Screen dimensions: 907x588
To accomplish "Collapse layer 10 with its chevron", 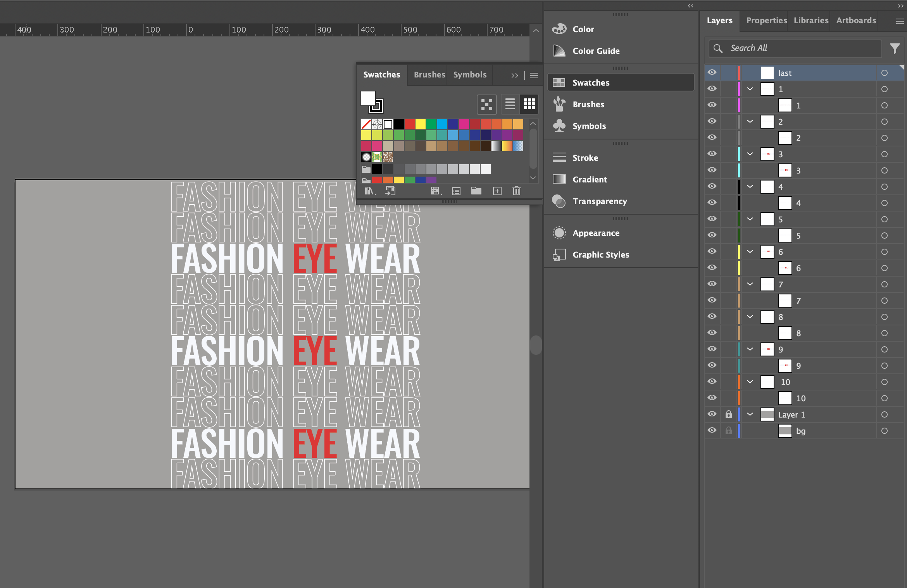I will (x=750, y=382).
